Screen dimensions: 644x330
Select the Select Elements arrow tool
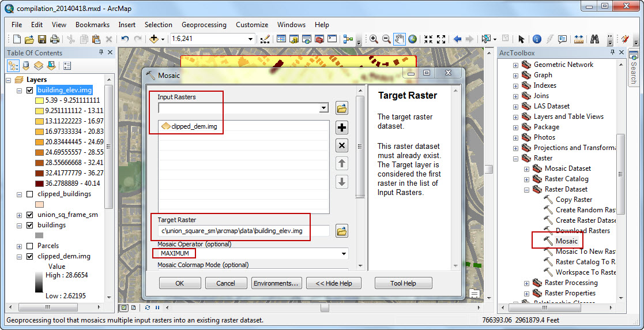tap(521, 39)
